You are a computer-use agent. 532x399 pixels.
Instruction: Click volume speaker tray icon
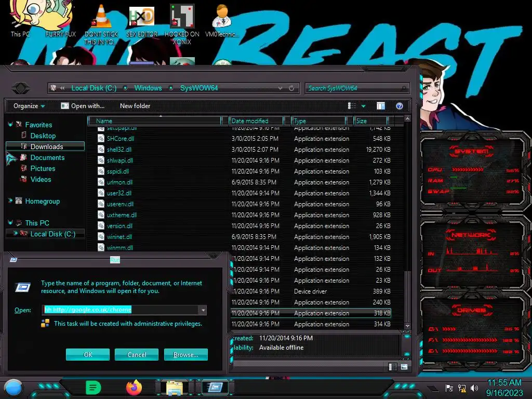pos(474,388)
